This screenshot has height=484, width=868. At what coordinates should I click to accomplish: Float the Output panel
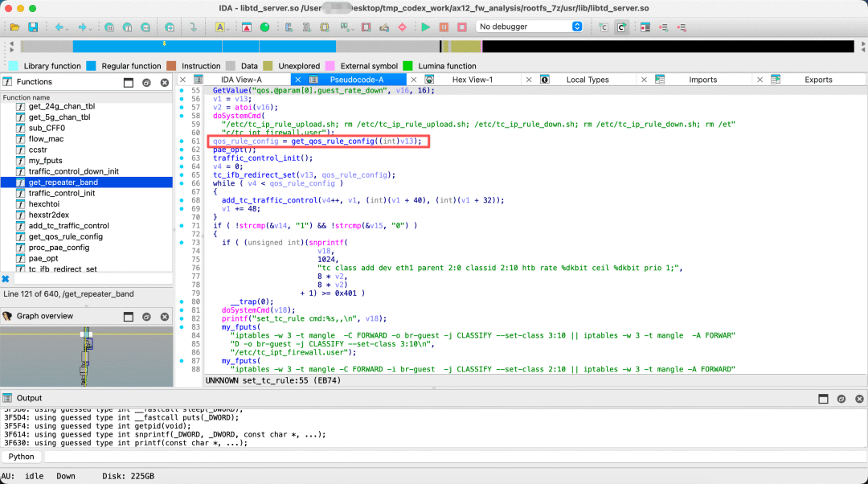click(823, 399)
